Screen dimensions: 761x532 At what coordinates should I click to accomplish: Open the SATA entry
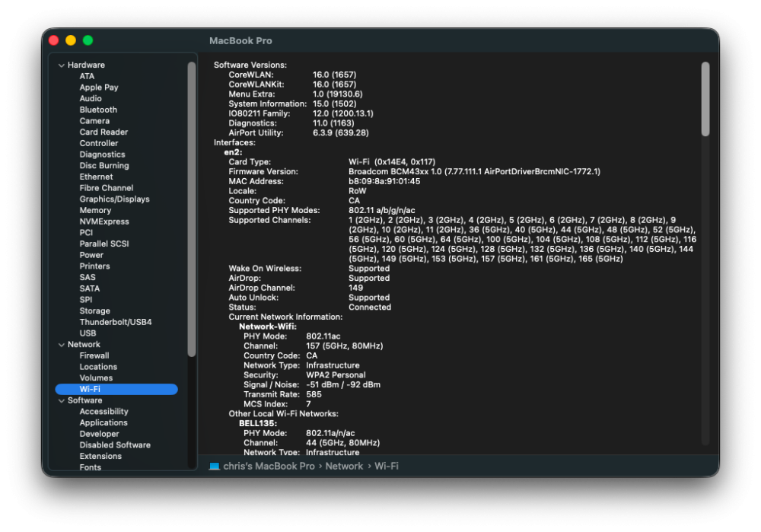click(x=89, y=288)
